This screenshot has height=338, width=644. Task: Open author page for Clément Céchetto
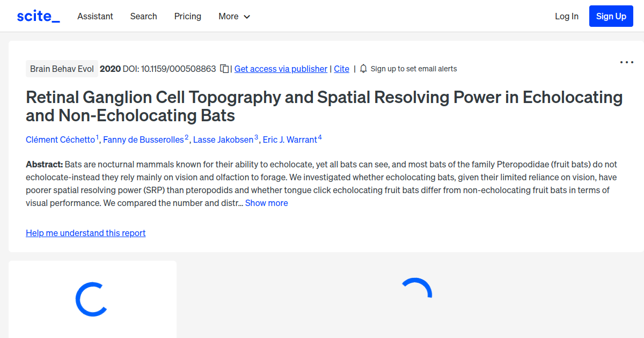[60, 139]
